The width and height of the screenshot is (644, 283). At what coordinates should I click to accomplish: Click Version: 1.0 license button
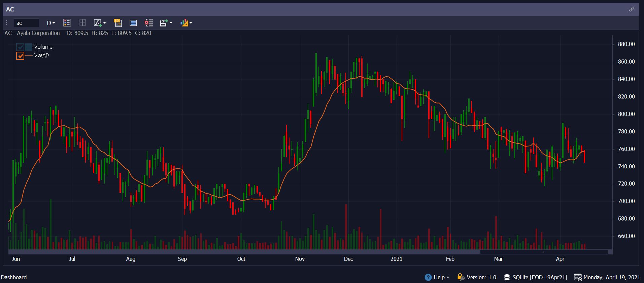click(477, 277)
